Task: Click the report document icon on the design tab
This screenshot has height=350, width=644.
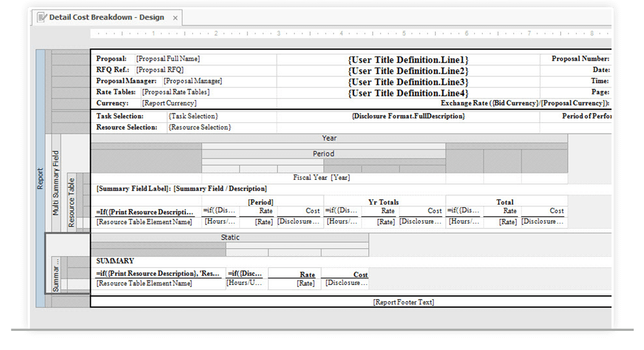Action: tap(41, 16)
